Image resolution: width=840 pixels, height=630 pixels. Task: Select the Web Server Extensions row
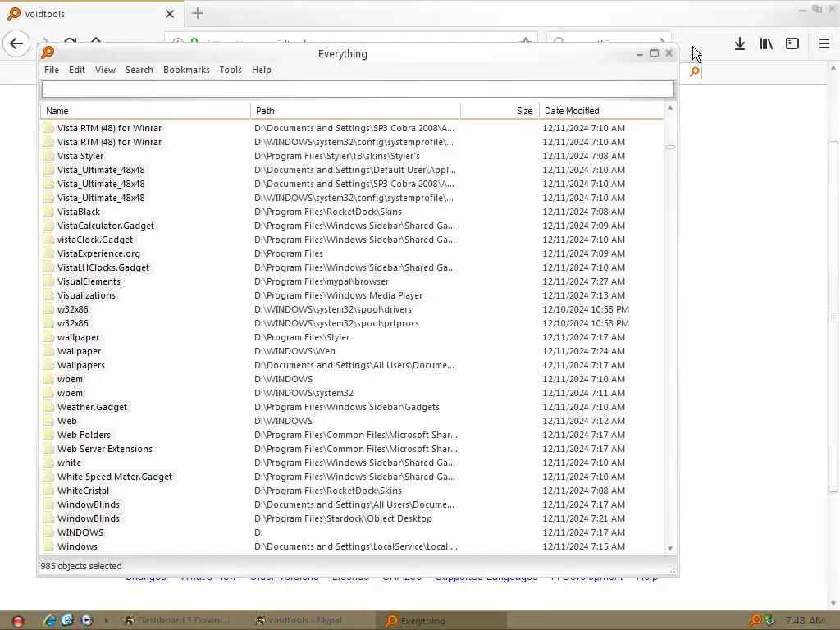tap(353, 449)
